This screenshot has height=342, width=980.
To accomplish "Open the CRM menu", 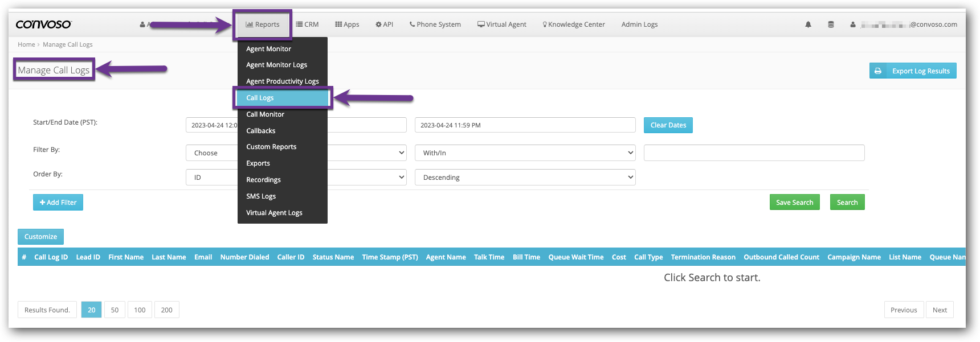I will 307,24.
